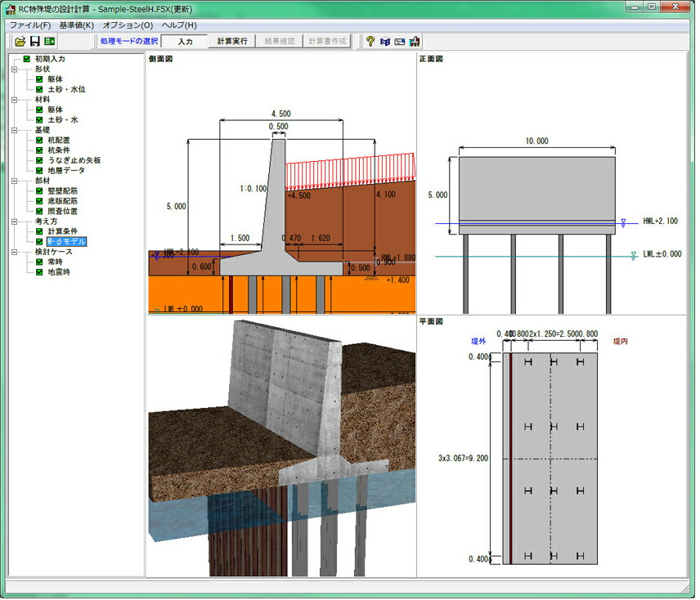
Task: Save file with the floppy disk icon
Action: tap(35, 42)
